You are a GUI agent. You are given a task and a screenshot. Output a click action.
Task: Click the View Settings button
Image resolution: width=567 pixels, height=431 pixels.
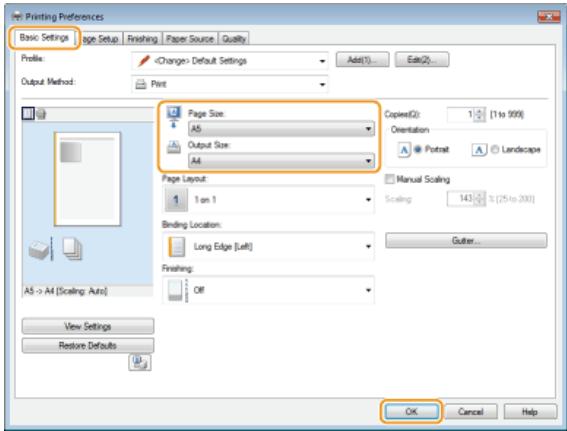pyautogui.click(x=88, y=326)
